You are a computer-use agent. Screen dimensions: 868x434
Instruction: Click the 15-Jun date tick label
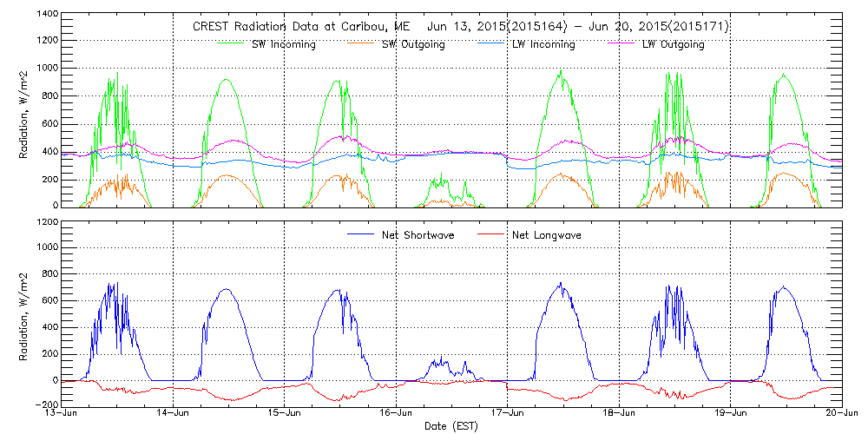coord(285,413)
